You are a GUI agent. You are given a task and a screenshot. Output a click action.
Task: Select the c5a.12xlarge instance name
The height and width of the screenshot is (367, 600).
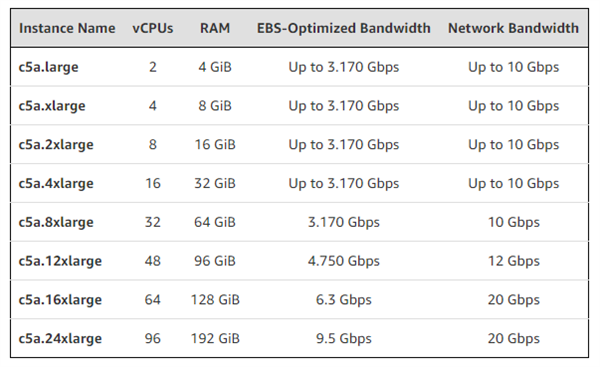point(60,261)
